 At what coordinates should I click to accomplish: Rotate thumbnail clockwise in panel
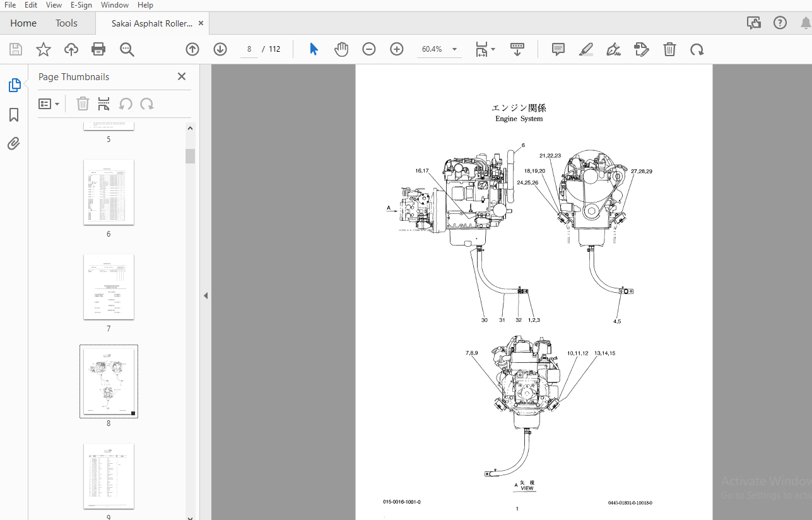click(x=147, y=103)
